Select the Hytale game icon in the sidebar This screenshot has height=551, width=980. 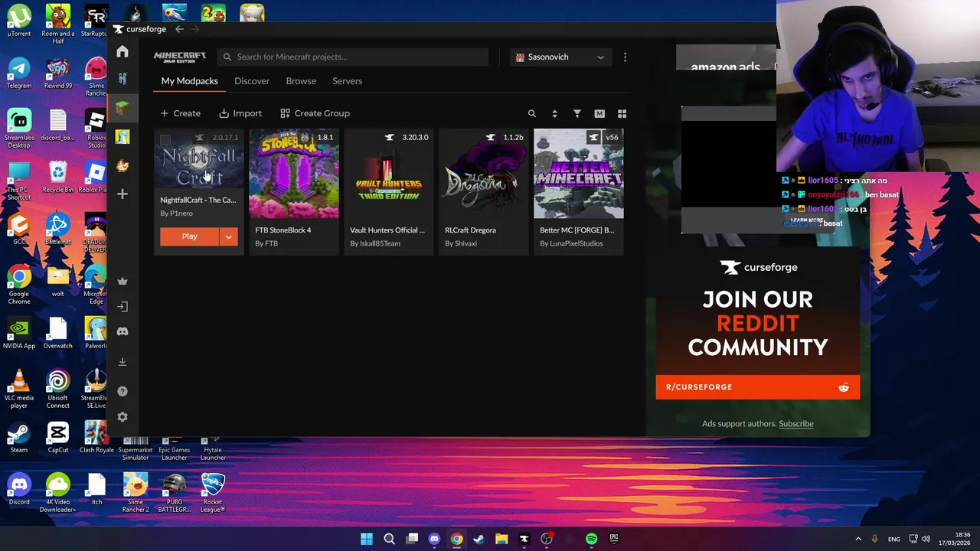pos(122,79)
